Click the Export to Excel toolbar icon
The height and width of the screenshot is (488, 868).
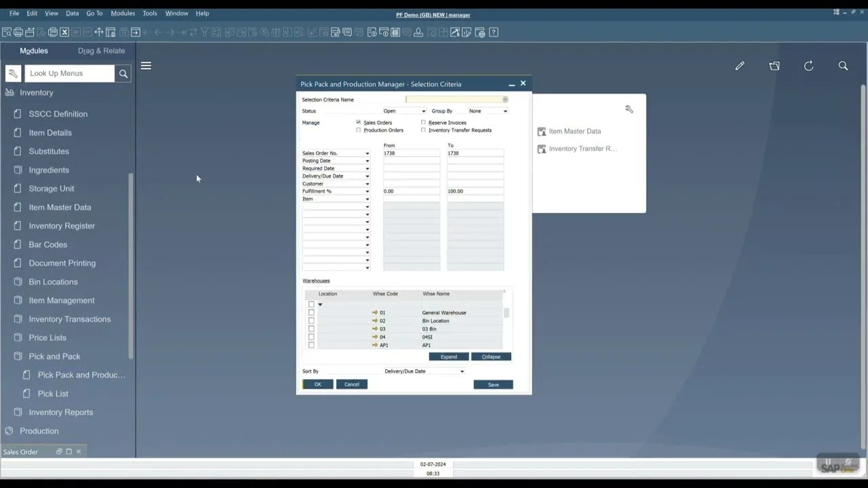pos(64,32)
